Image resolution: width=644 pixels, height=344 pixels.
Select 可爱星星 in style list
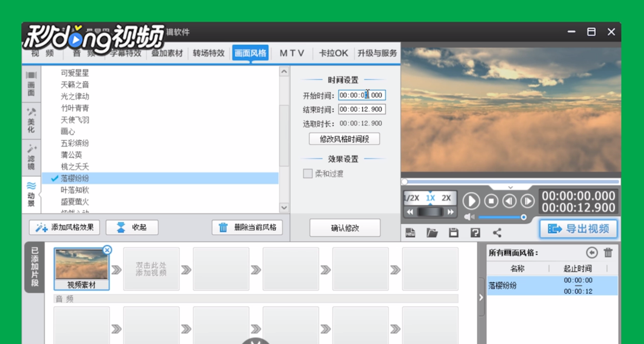click(x=75, y=73)
